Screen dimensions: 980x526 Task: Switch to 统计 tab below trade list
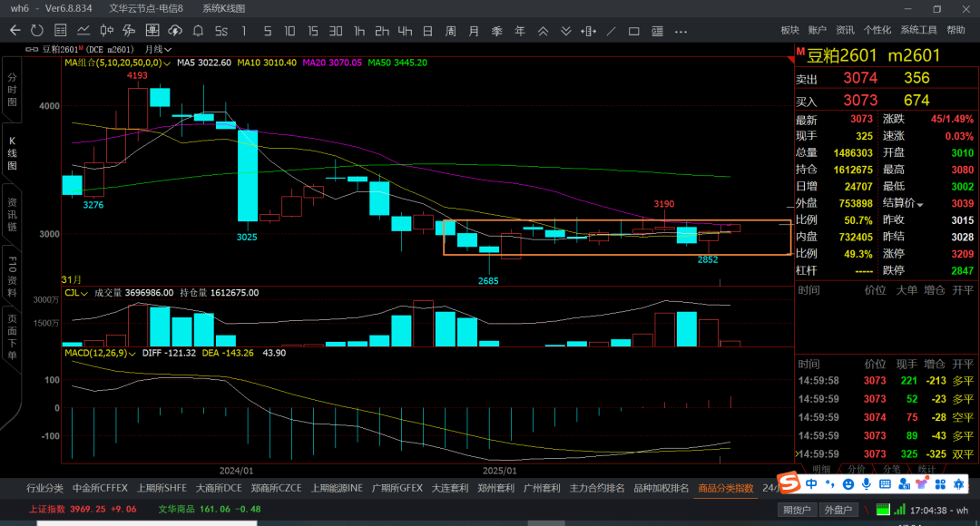926,469
